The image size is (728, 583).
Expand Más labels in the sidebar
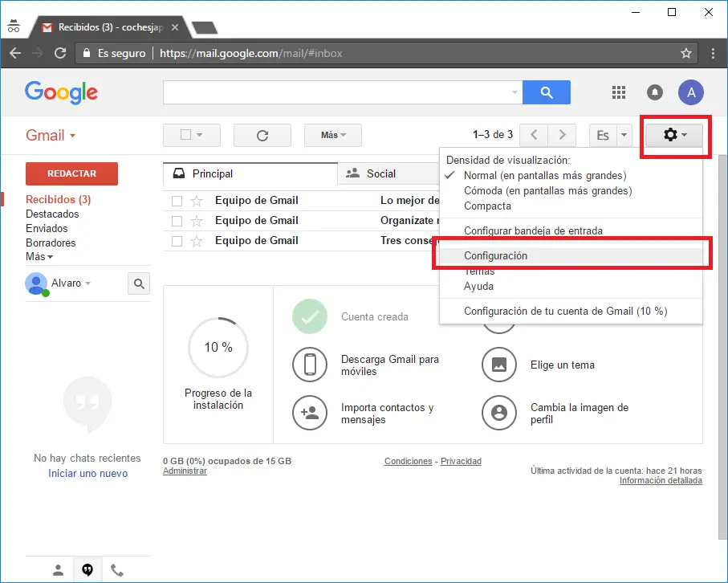(x=39, y=257)
